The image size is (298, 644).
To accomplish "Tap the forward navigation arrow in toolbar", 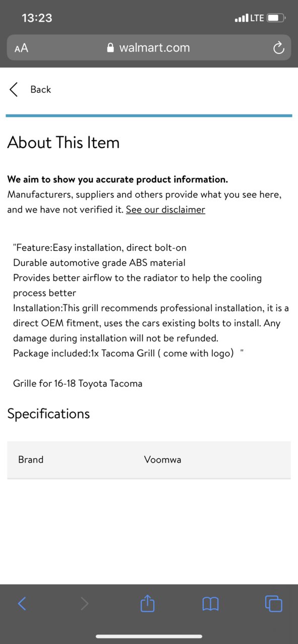I will click(x=84, y=603).
